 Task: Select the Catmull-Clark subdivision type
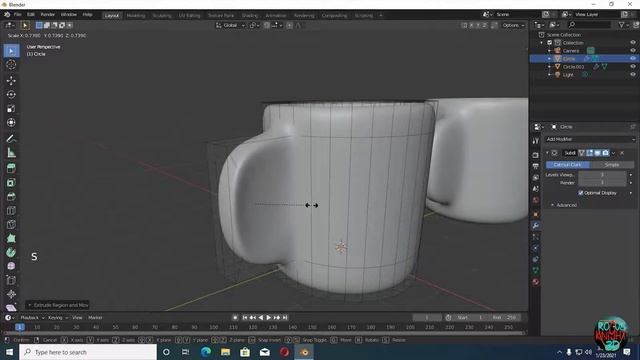pos(568,164)
